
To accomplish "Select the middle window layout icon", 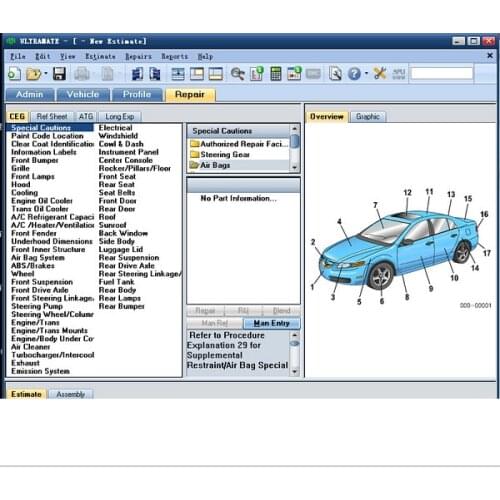I will point(197,74).
